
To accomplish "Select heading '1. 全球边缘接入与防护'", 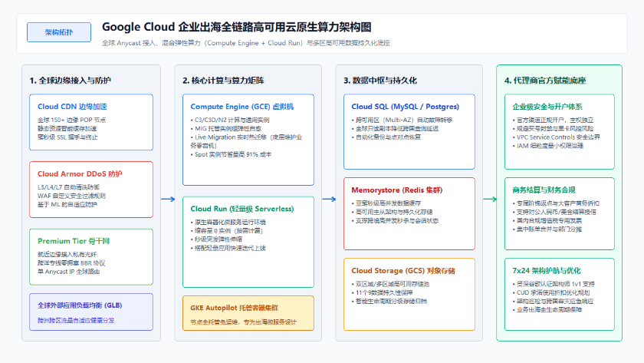I will click(x=71, y=81).
